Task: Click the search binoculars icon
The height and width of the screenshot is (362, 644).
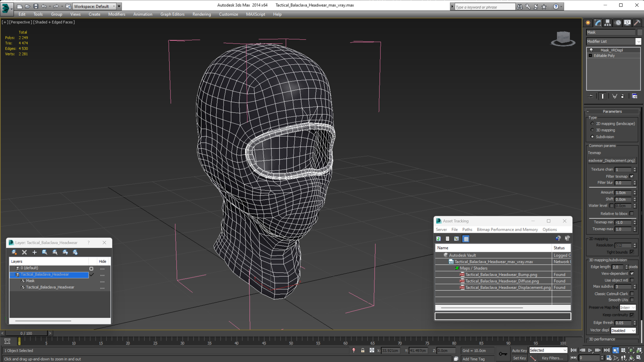Action: click(519, 7)
